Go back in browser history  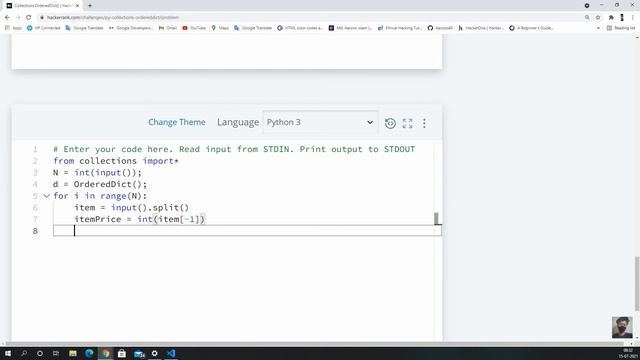tap(7, 18)
